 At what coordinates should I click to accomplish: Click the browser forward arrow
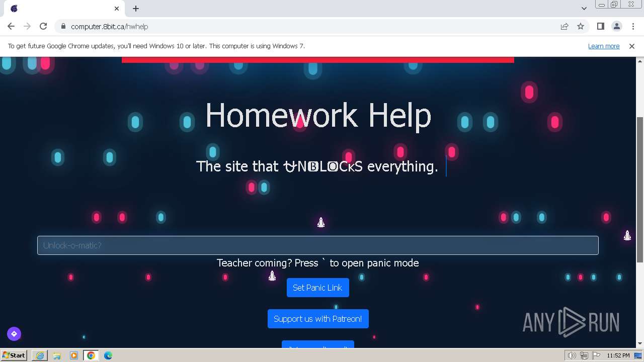tap(27, 26)
